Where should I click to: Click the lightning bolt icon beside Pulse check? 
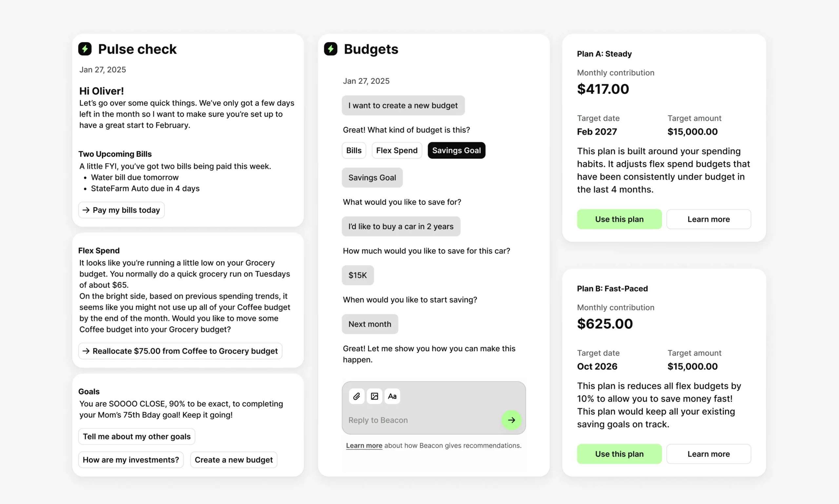point(85,49)
